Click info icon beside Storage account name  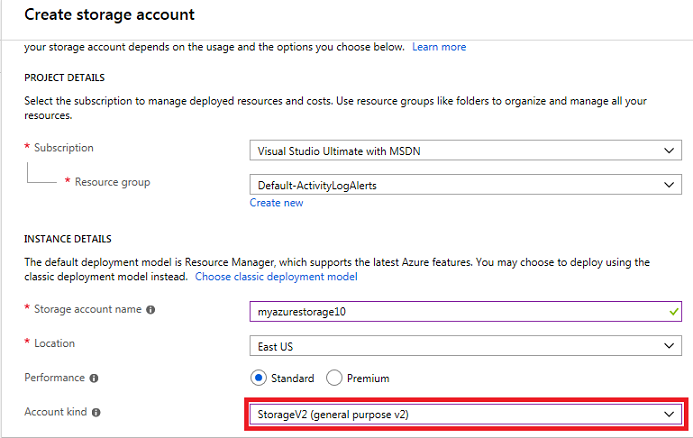click(x=150, y=310)
